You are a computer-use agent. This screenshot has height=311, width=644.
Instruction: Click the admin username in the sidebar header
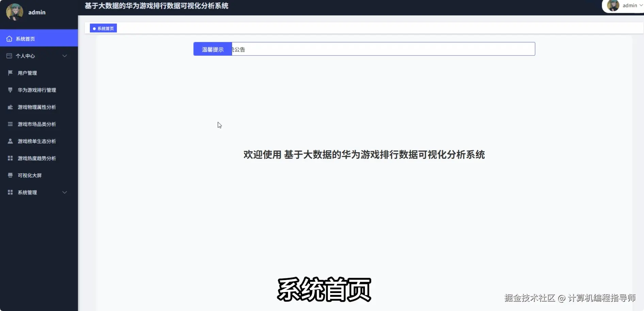[37, 12]
